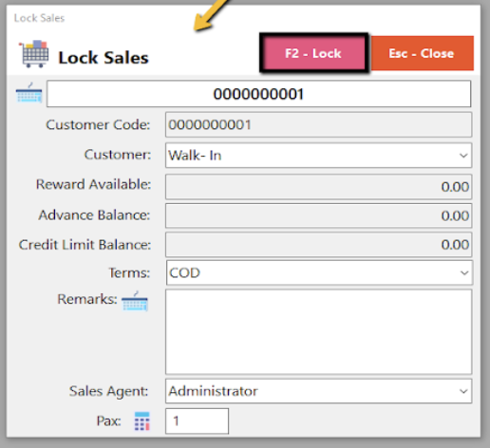490x448 pixels.
Task: Expand the Sales Agent dropdown arrow
Action: (x=463, y=391)
